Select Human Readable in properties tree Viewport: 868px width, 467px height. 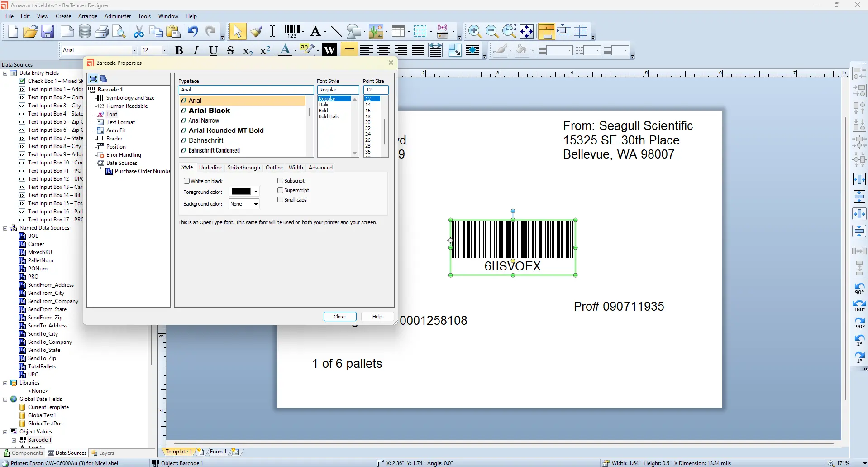[127, 106]
